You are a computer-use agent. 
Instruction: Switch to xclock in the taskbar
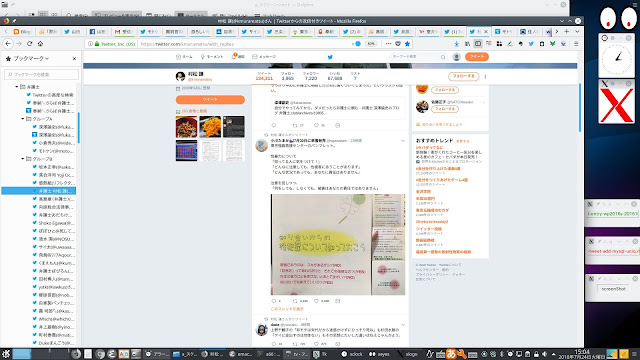[x=352, y=354]
